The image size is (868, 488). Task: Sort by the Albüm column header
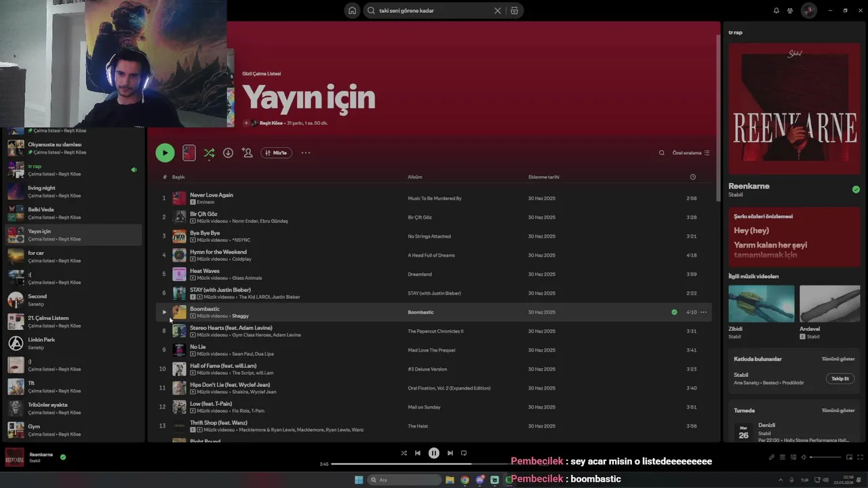(x=415, y=177)
